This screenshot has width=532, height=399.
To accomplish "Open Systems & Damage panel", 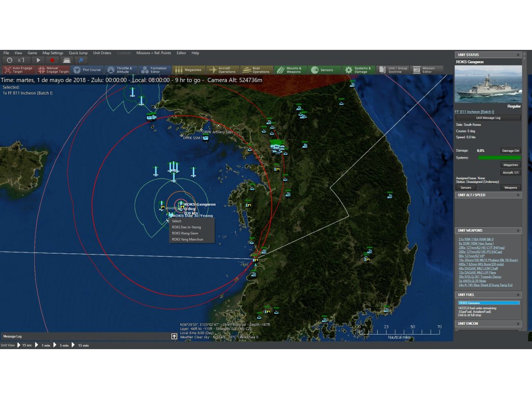I will (x=358, y=70).
